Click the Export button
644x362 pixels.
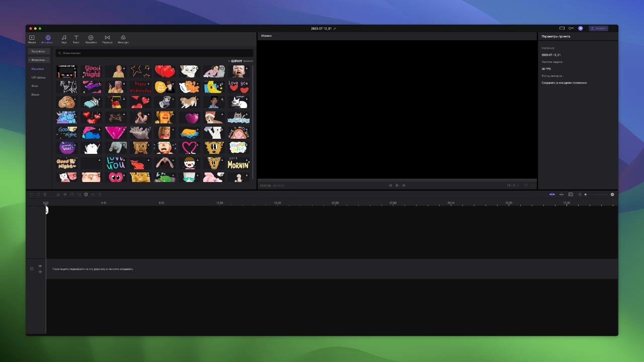(x=599, y=29)
